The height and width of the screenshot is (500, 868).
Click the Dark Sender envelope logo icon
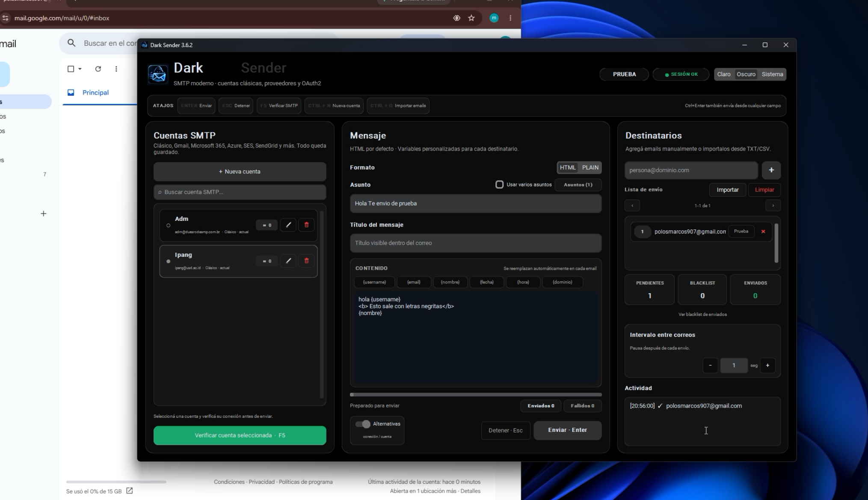(157, 74)
